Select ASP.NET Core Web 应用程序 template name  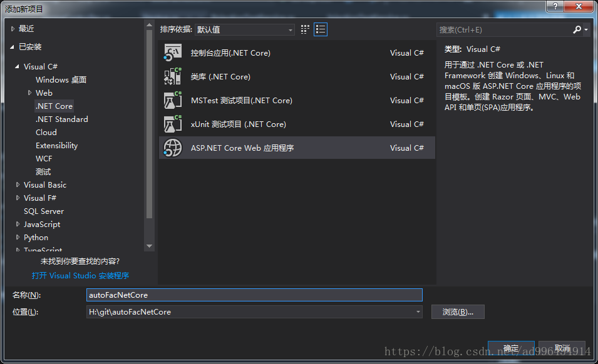(242, 148)
